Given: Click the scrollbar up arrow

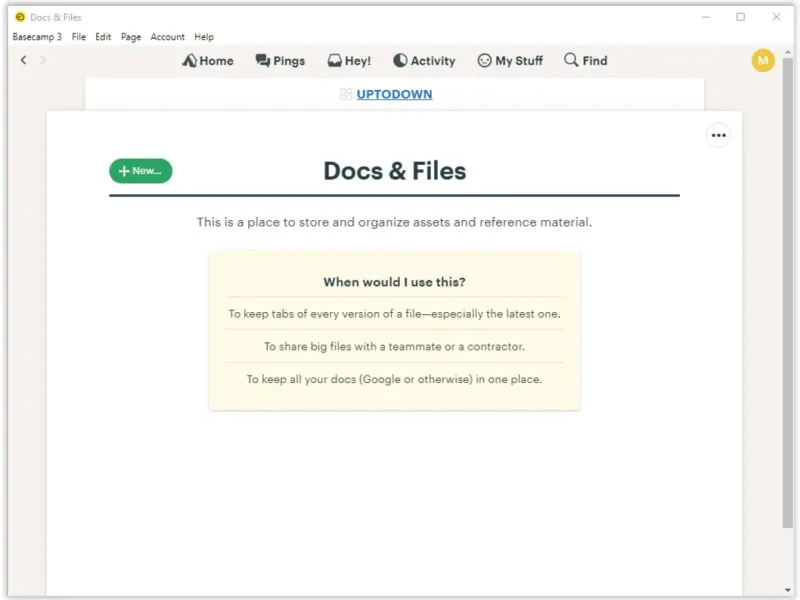Looking at the screenshot, I should [x=788, y=53].
